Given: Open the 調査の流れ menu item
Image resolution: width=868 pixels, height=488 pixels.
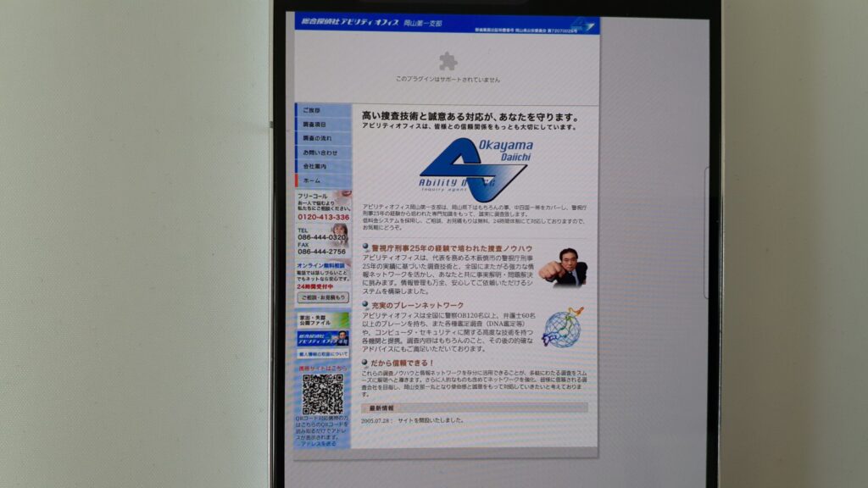Looking at the screenshot, I should 323,138.
